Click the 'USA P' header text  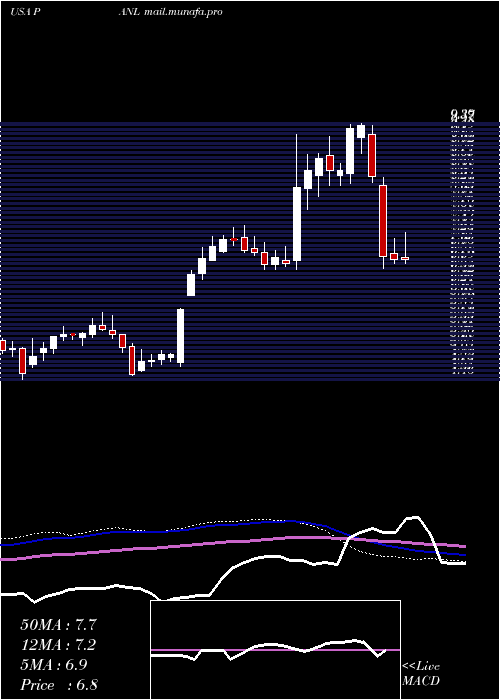26,12
